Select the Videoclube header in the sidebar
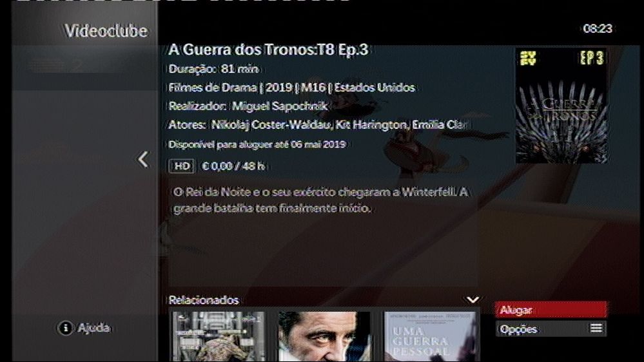Screen dimensions: 644x362 point(106,31)
